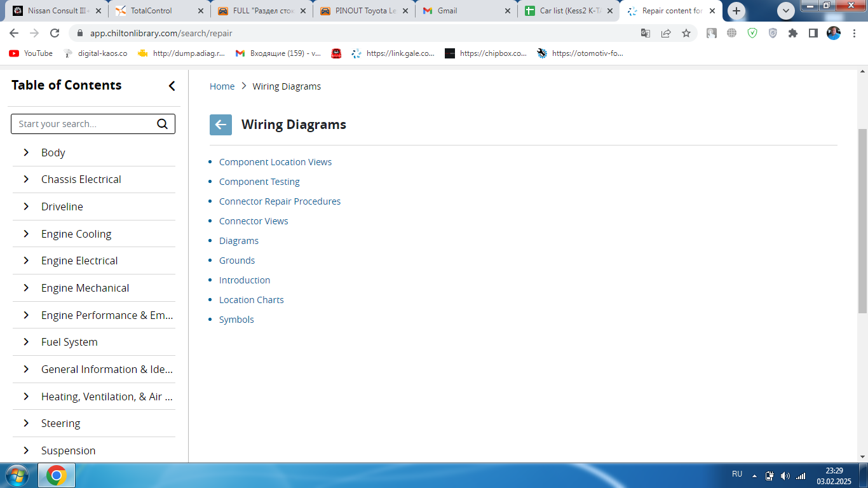Click the blue back arrow beside Wiring Diagrams
This screenshot has height=488, width=868.
pyautogui.click(x=220, y=125)
